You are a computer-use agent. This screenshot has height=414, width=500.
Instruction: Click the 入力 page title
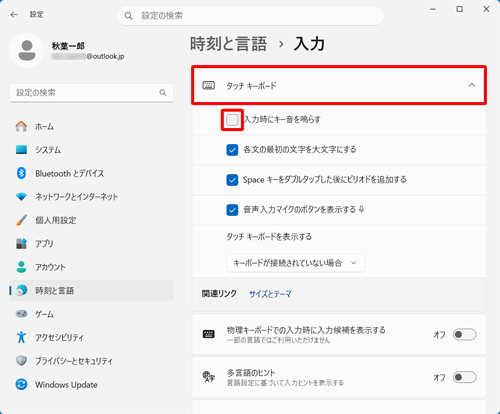pos(309,44)
